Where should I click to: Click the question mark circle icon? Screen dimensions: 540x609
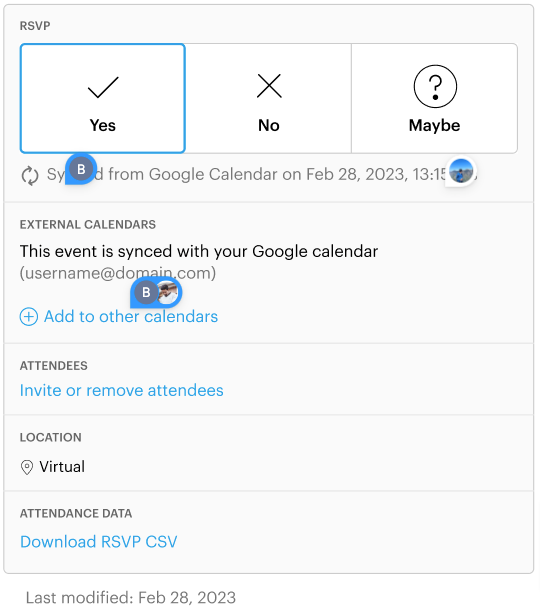click(x=435, y=86)
